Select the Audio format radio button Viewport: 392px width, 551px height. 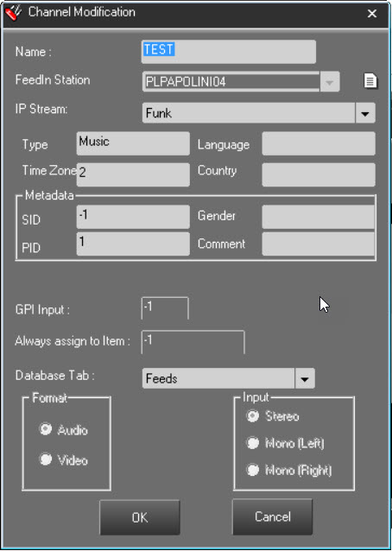[x=45, y=429]
